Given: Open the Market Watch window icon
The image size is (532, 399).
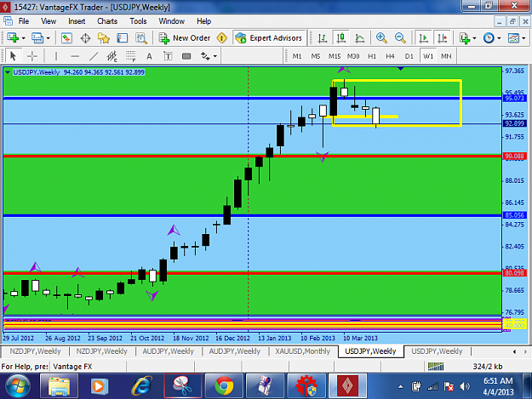Looking at the screenshot, I should pyautogui.click(x=66, y=38).
